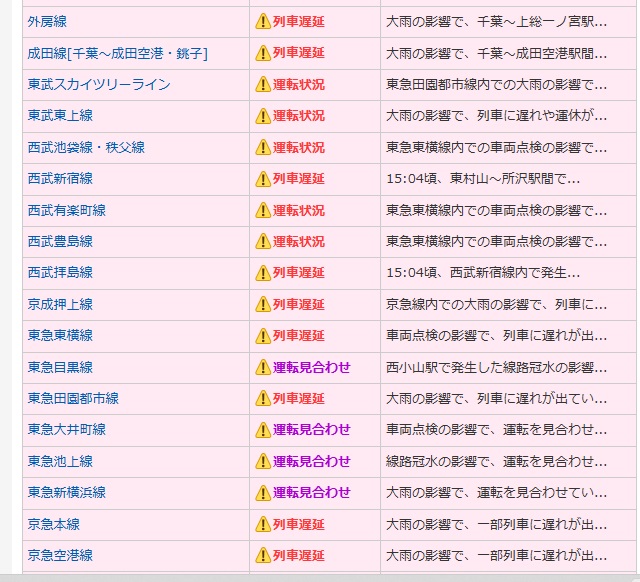The image size is (640, 582).
Task: Open 東武スカイツリーライン link
Action: 99,84
